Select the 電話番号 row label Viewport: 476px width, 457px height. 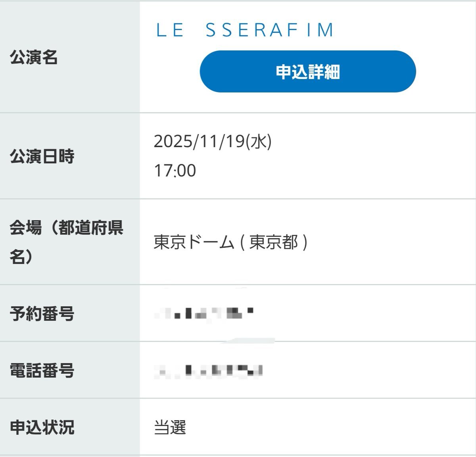pos(42,370)
